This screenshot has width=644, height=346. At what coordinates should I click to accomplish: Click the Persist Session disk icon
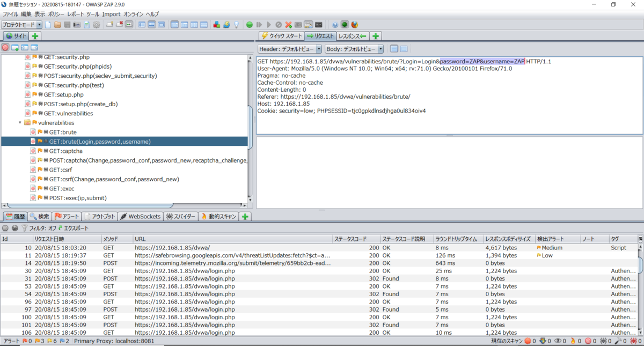pyautogui.click(x=68, y=25)
